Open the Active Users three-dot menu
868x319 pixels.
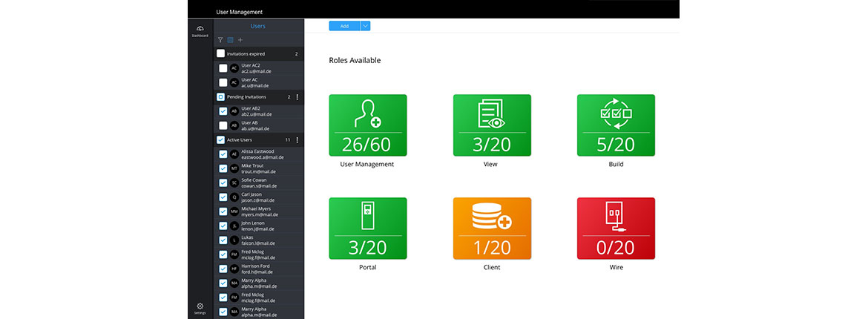click(x=297, y=140)
